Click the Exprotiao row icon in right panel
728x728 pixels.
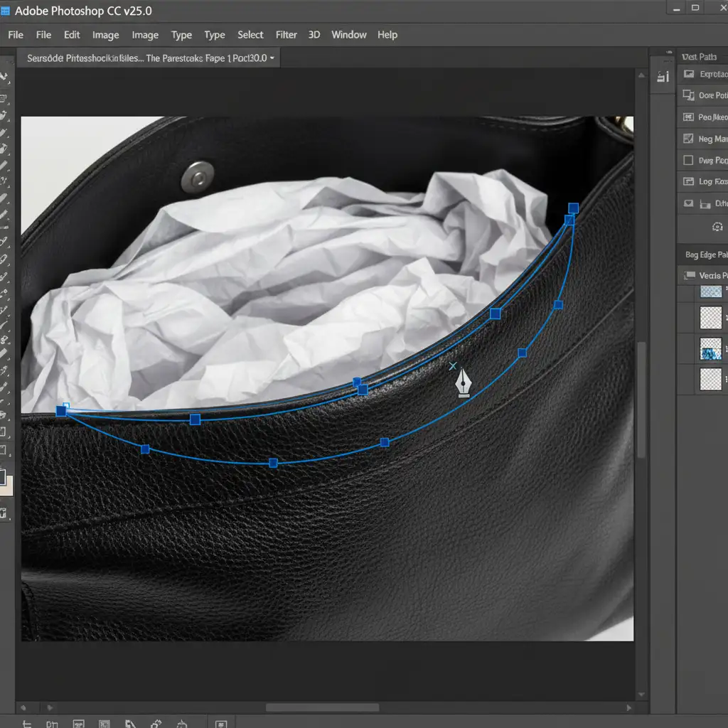click(688, 74)
